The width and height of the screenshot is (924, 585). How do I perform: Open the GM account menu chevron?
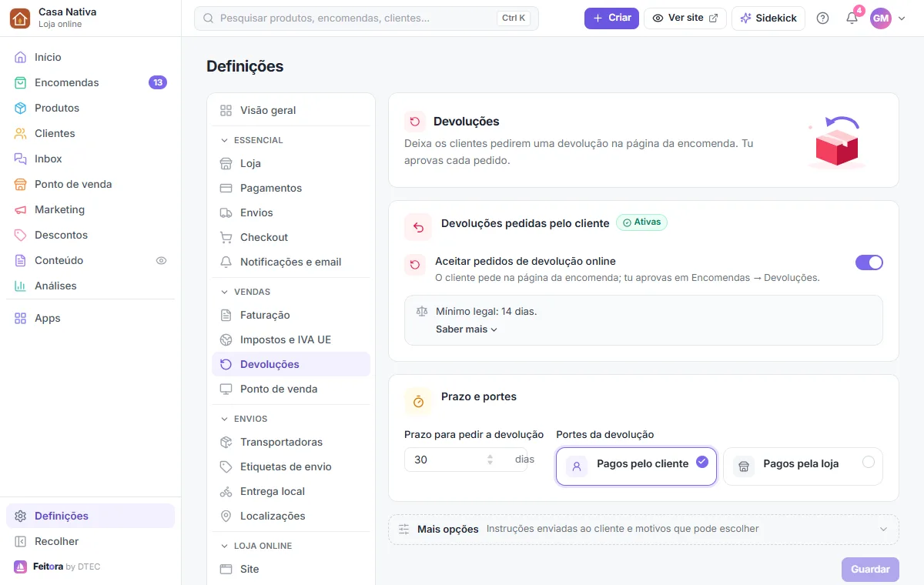pos(902,18)
